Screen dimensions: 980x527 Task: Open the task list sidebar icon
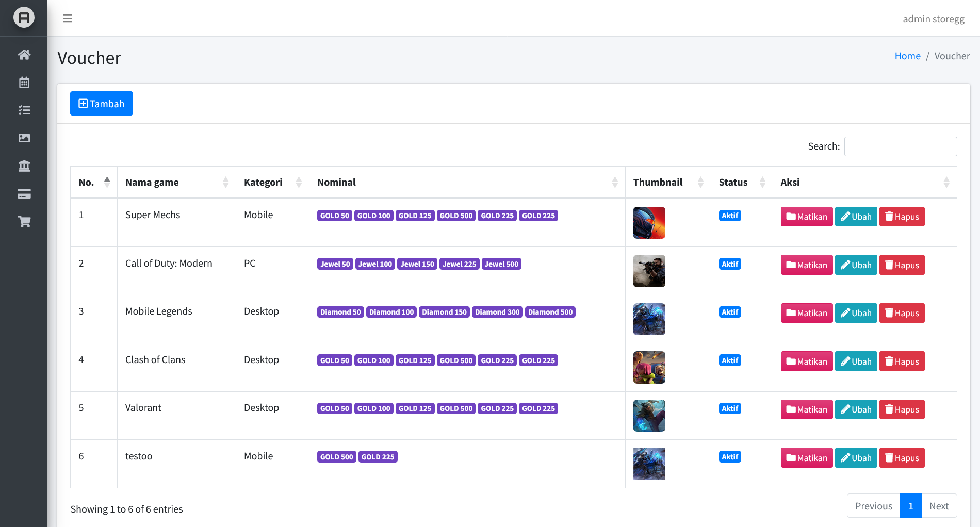coord(24,110)
